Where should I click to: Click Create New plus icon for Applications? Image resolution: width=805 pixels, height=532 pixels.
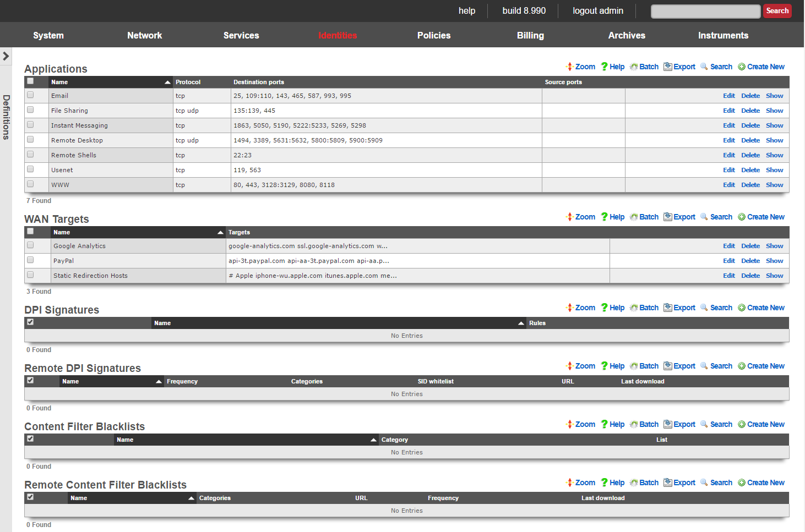pyautogui.click(x=742, y=67)
